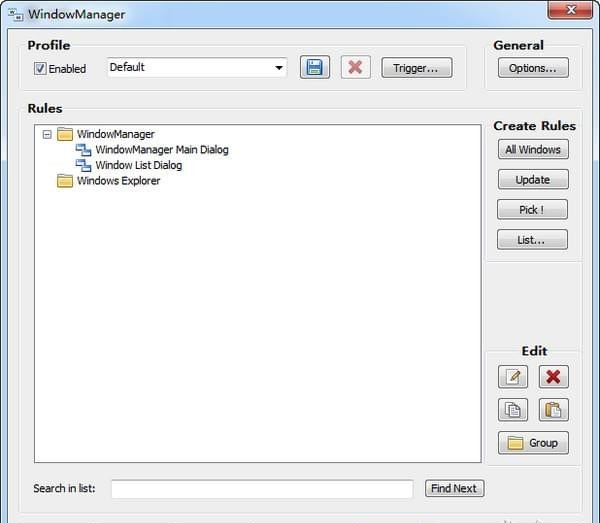Open the Default profile dropdown
Viewport: 600px width, 523px height.
click(x=197, y=67)
